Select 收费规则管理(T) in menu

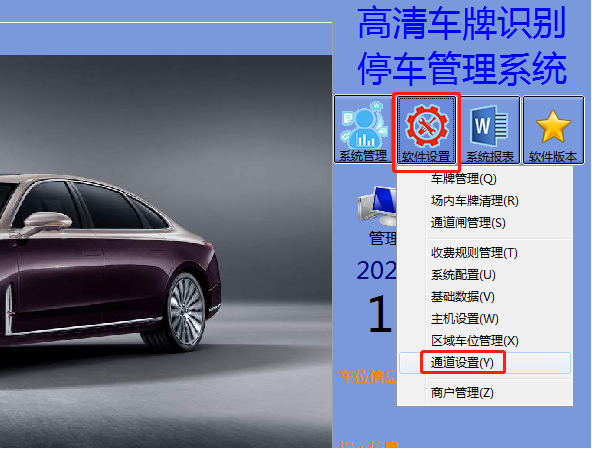[474, 253]
